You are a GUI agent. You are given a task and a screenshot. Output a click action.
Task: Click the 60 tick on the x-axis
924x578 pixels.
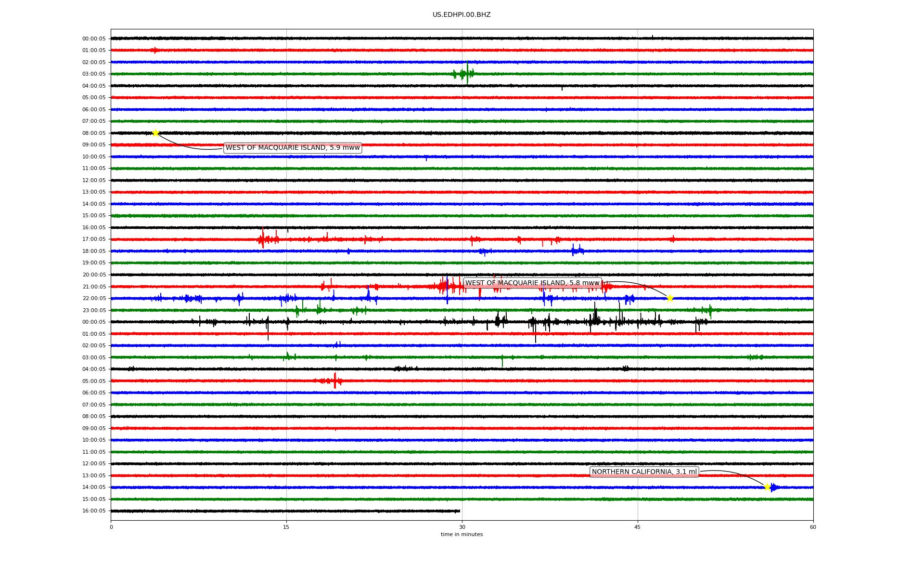(x=813, y=527)
